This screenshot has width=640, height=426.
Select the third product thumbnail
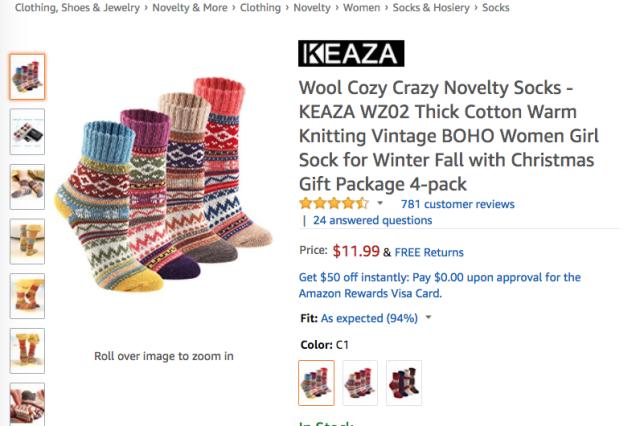click(27, 186)
